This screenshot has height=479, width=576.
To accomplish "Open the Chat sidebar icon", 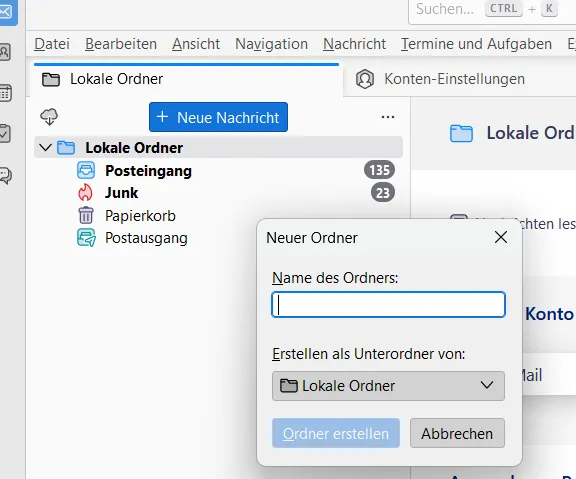I will (x=5, y=175).
